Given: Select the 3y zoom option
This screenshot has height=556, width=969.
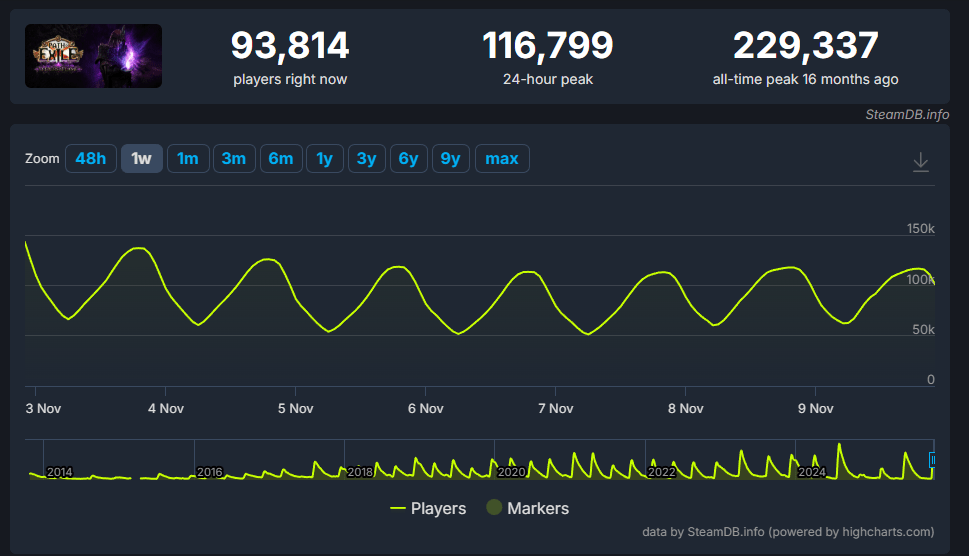Looking at the screenshot, I should 366,158.
